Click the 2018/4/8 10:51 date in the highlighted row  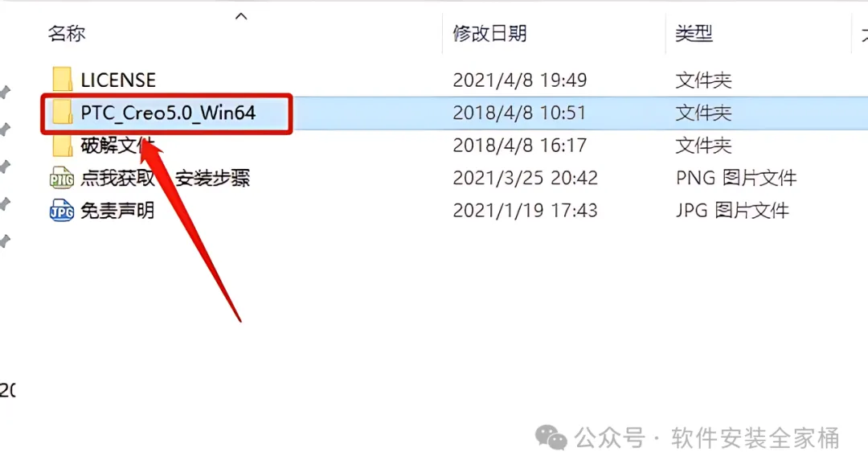point(519,113)
